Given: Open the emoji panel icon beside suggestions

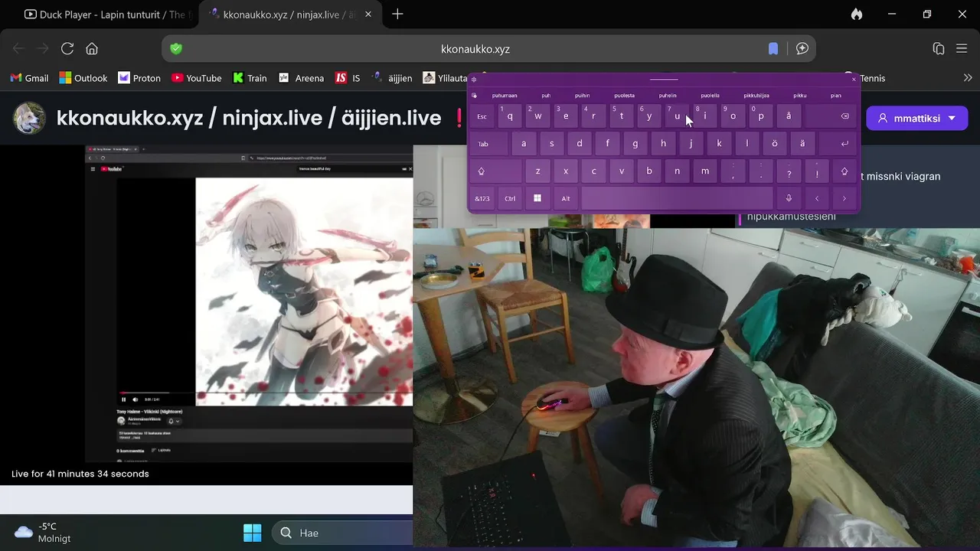Looking at the screenshot, I should 475,96.
